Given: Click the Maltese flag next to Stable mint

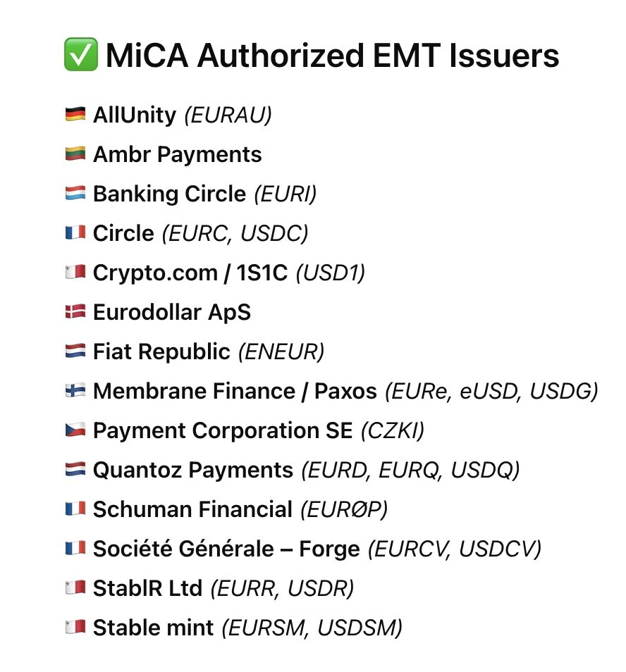Looking at the screenshot, I should pyautogui.click(x=75, y=627).
